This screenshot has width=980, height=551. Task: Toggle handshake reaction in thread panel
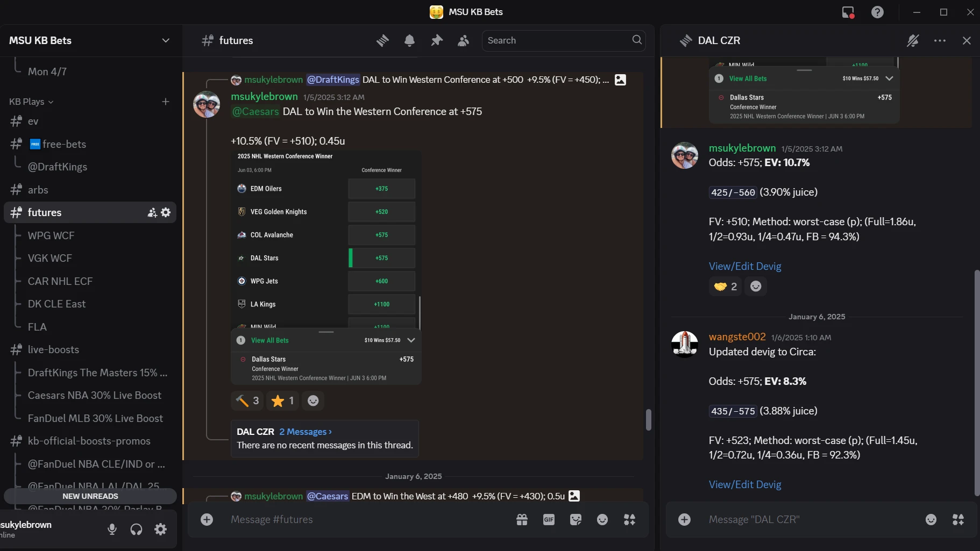pyautogui.click(x=725, y=287)
